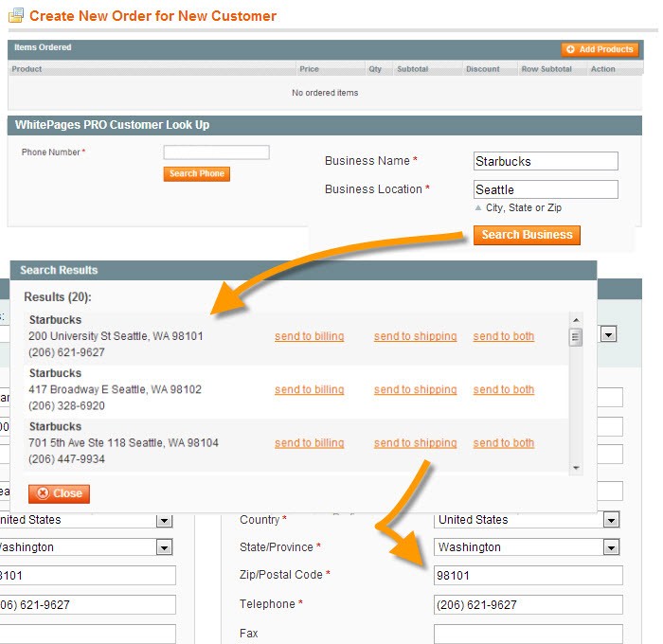663x644 pixels.
Task: Click the shipping Fax field
Action: pyautogui.click(x=529, y=634)
